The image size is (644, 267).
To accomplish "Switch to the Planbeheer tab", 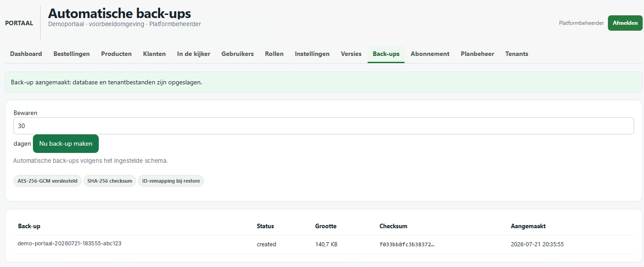I will pos(478,54).
